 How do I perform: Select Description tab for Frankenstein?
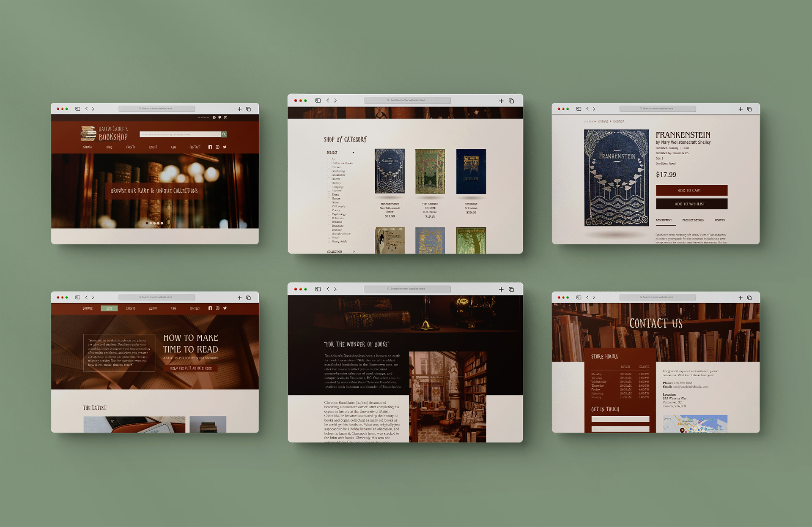(x=664, y=220)
